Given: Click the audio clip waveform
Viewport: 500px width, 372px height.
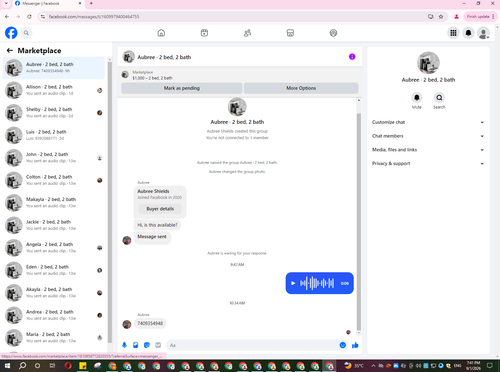Looking at the screenshot, I should [317, 283].
